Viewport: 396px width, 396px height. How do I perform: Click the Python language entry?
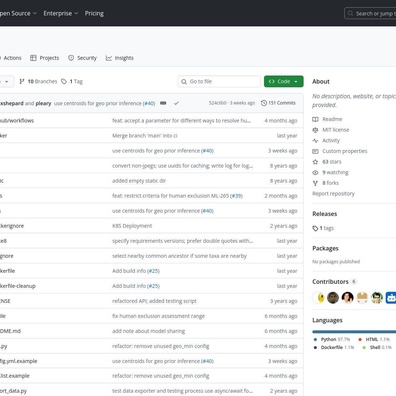[x=332, y=339]
